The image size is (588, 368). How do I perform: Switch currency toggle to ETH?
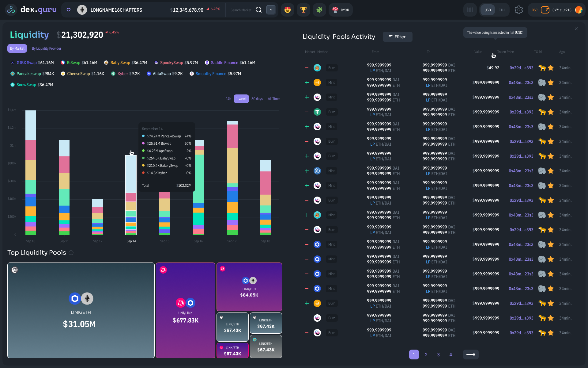pyautogui.click(x=502, y=10)
